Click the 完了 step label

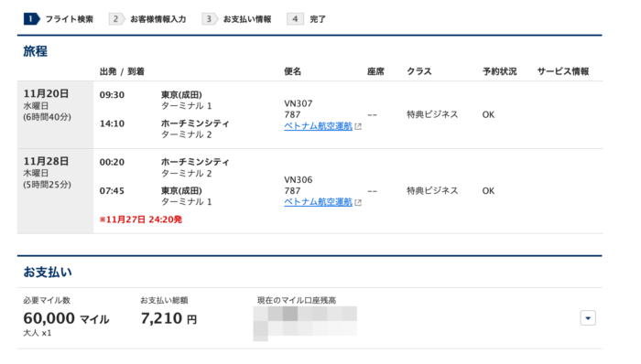[318, 19]
